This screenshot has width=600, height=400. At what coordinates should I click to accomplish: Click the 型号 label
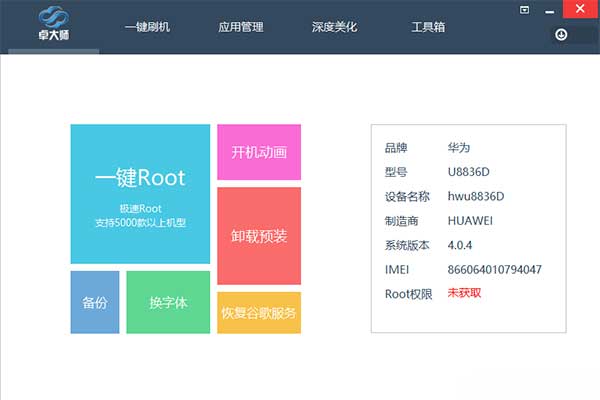tap(396, 172)
